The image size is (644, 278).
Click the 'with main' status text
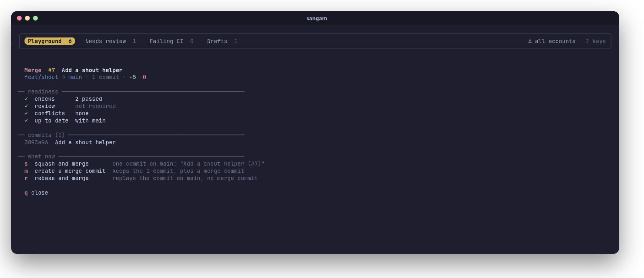(x=90, y=121)
